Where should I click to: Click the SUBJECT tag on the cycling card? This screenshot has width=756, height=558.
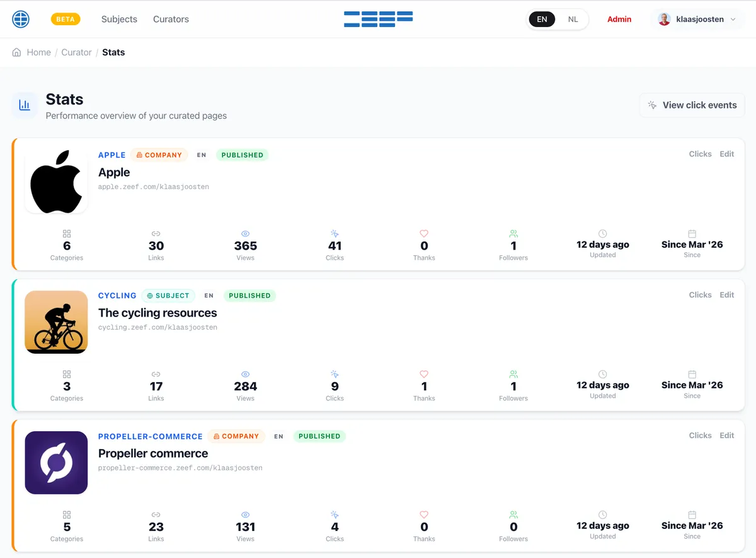(x=168, y=296)
